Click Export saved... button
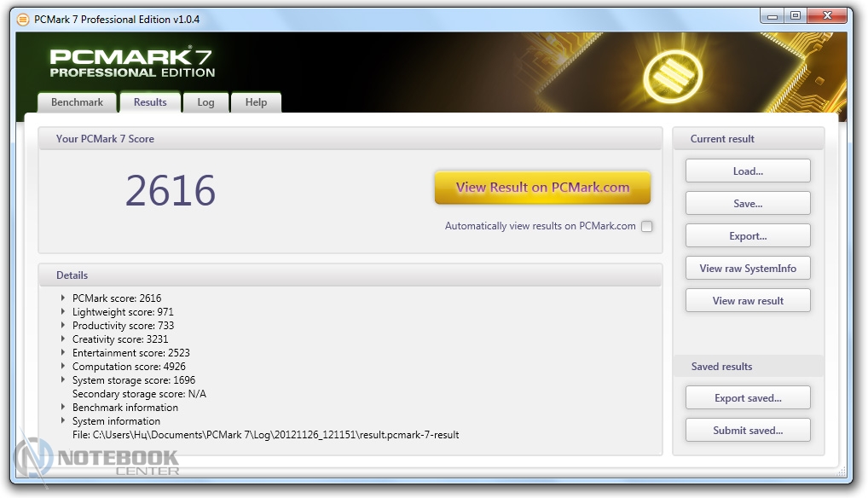The width and height of the screenshot is (868, 498). (748, 398)
